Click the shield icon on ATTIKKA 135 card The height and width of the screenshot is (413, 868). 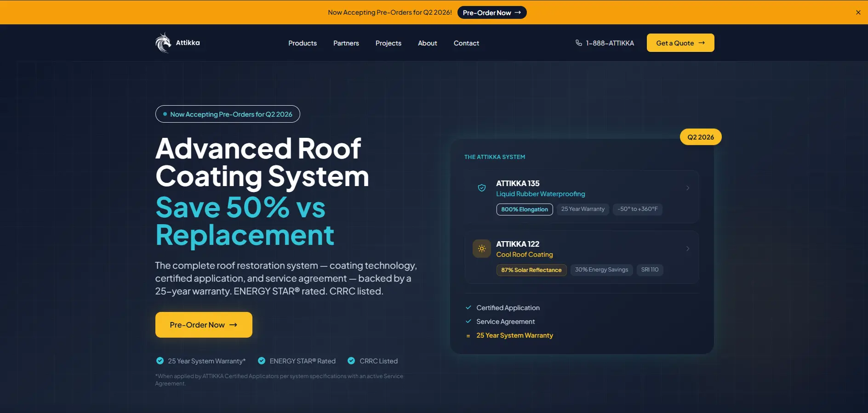coord(482,188)
